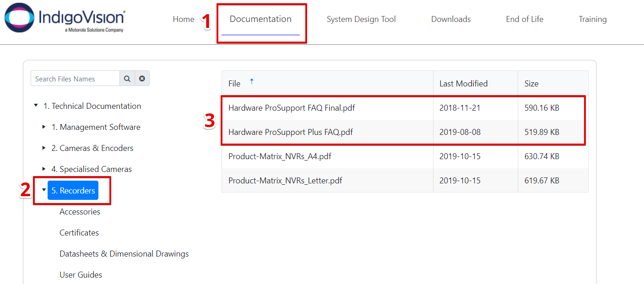Viewport: 644px width, 284px height.
Task: Focus the Search Files Names field
Action: 76,79
